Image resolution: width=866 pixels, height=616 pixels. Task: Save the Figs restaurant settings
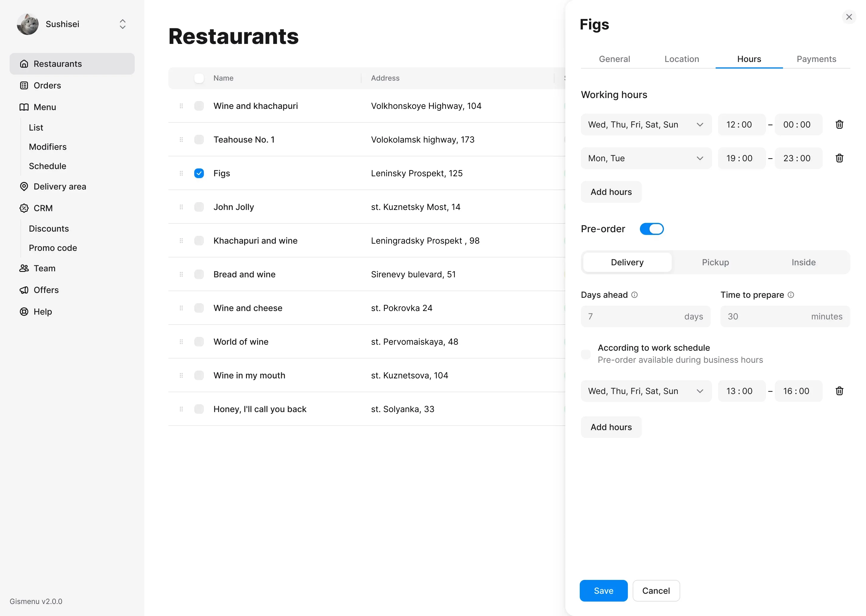click(603, 591)
